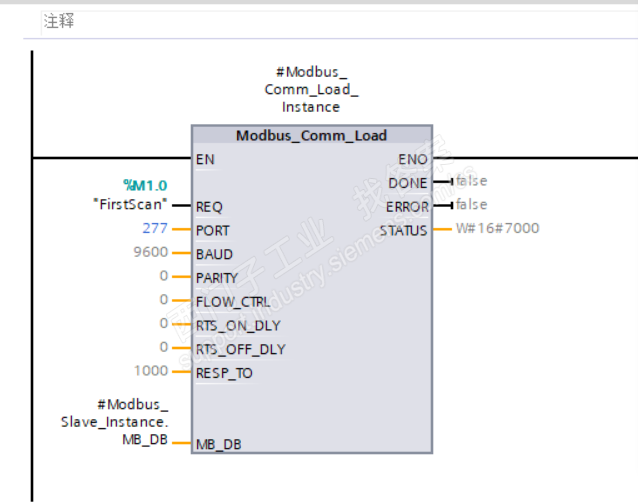Click the RTS_ON_DLY parameter label
638x504 pixels.
[x=238, y=326]
